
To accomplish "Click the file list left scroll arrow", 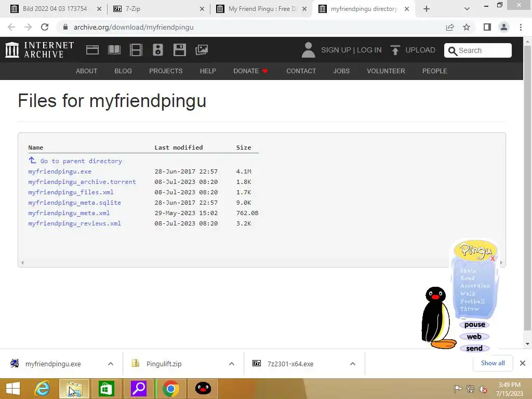I will (22, 262).
